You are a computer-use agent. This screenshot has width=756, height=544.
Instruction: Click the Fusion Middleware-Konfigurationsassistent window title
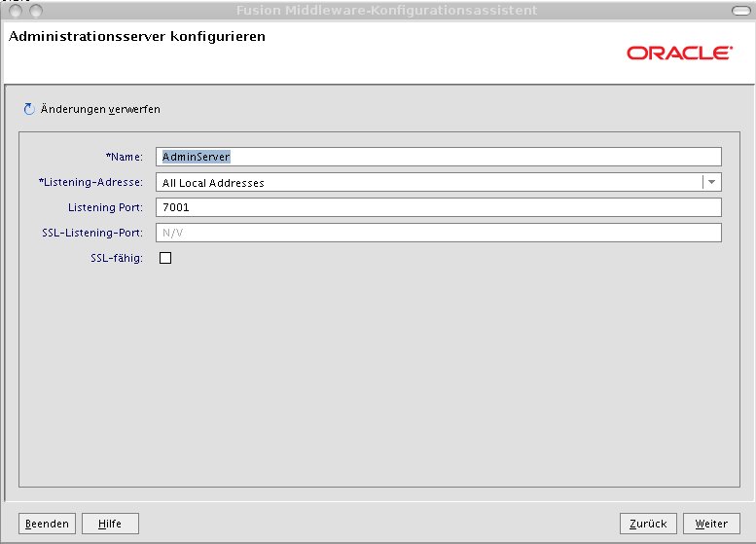[386, 10]
